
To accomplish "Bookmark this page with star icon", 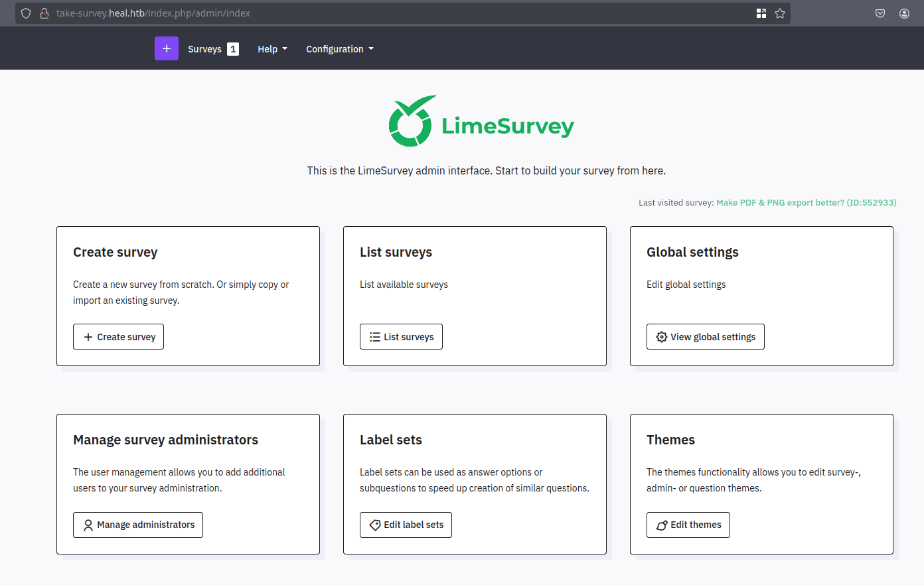I will [x=780, y=13].
